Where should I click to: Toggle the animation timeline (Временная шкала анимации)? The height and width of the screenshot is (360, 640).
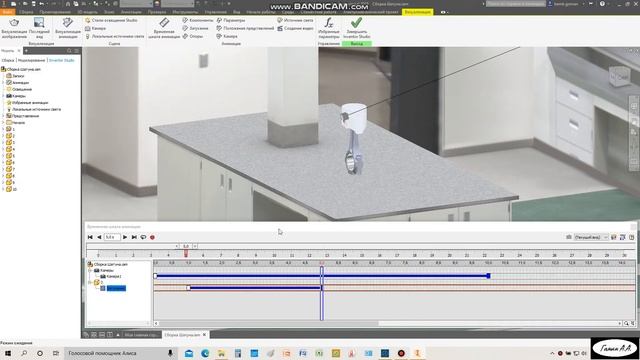pos(164,28)
